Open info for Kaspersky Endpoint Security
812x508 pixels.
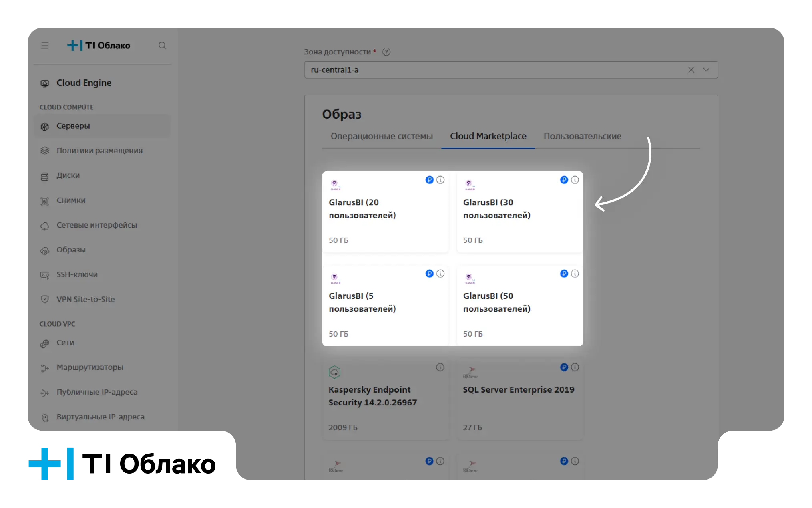[x=440, y=367]
